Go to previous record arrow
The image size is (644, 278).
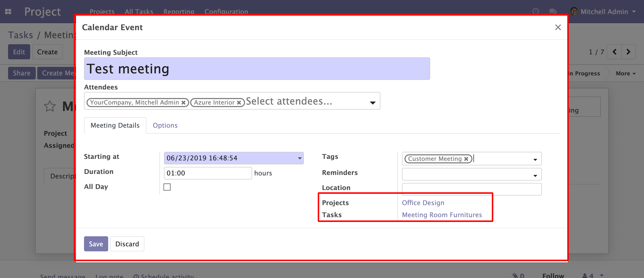tap(614, 52)
